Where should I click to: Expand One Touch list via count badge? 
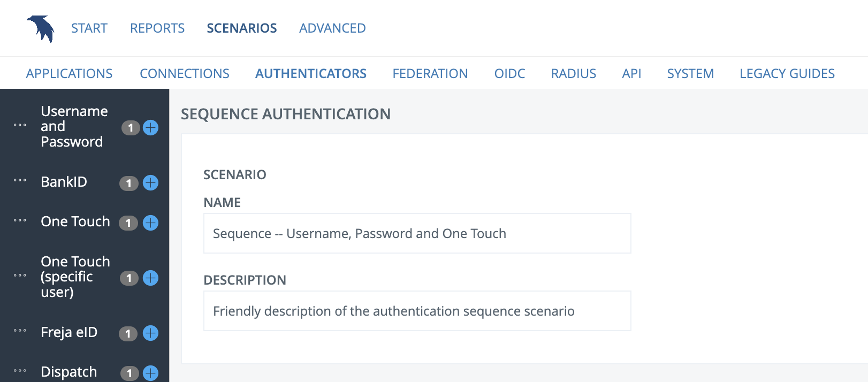pos(128,223)
